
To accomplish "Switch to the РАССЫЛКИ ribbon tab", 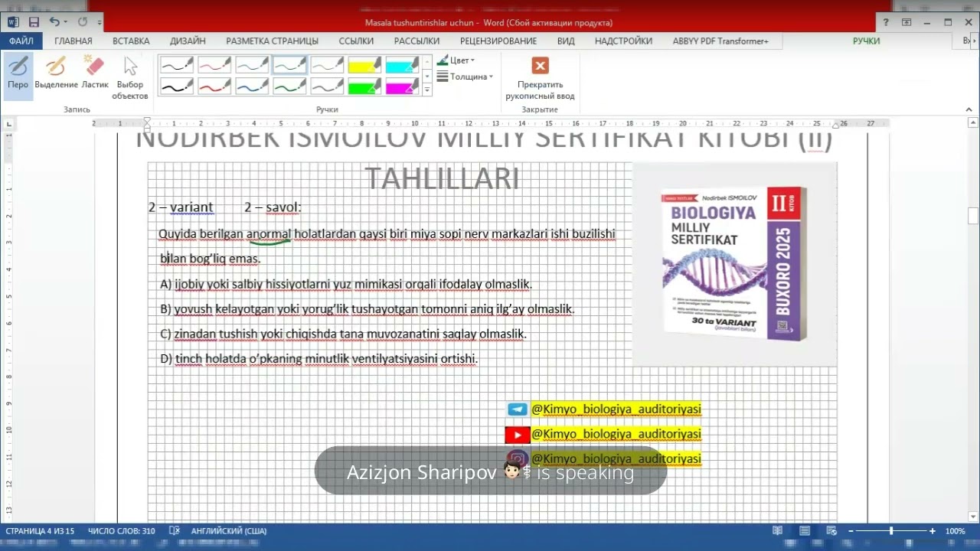I will coord(416,41).
